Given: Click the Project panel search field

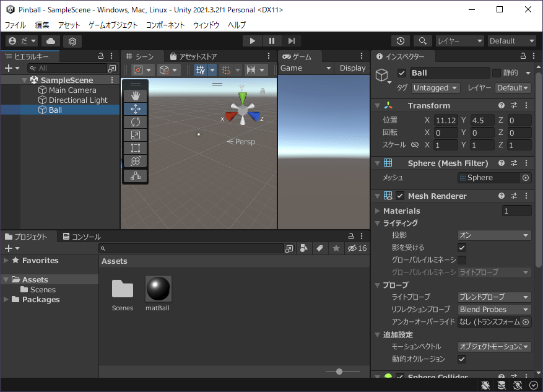Looking at the screenshot, I should (191, 248).
